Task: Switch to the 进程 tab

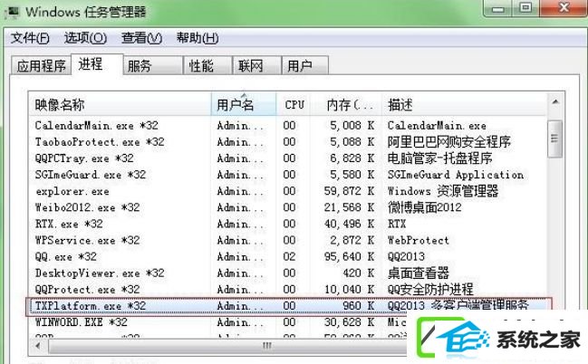Action: coord(97,64)
